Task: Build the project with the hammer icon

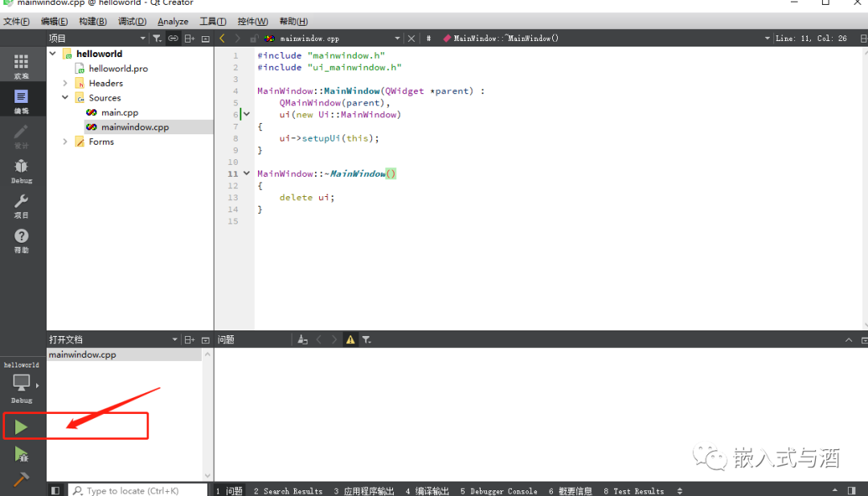Action: [21, 480]
